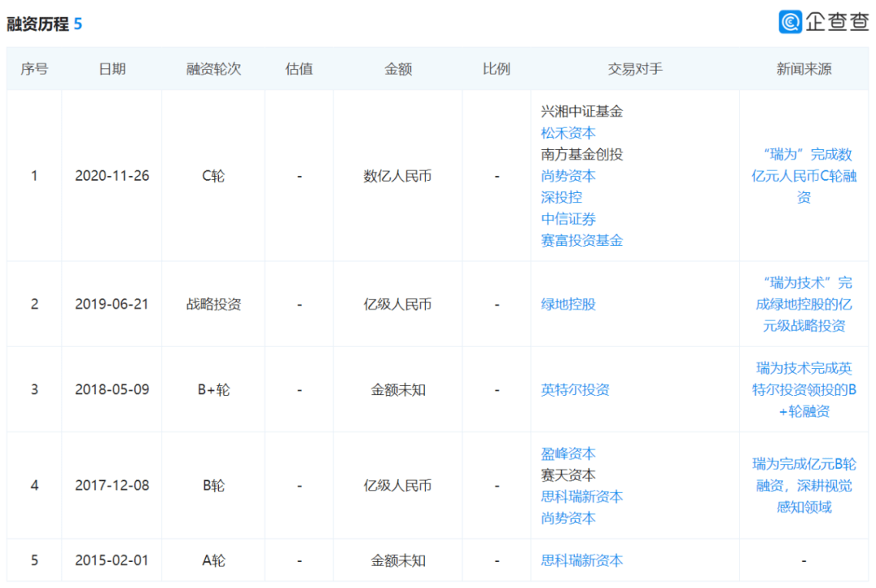Open 绿地控股 investor link
The image size is (876, 588).
(x=568, y=304)
